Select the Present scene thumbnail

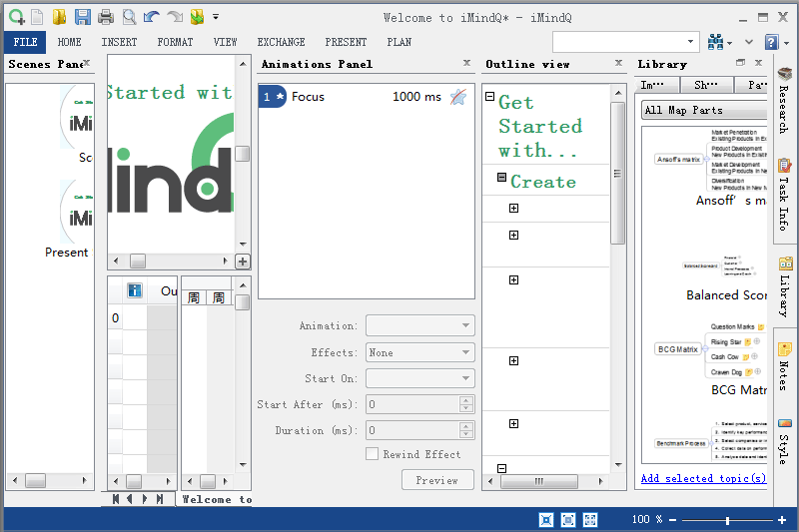[77, 212]
